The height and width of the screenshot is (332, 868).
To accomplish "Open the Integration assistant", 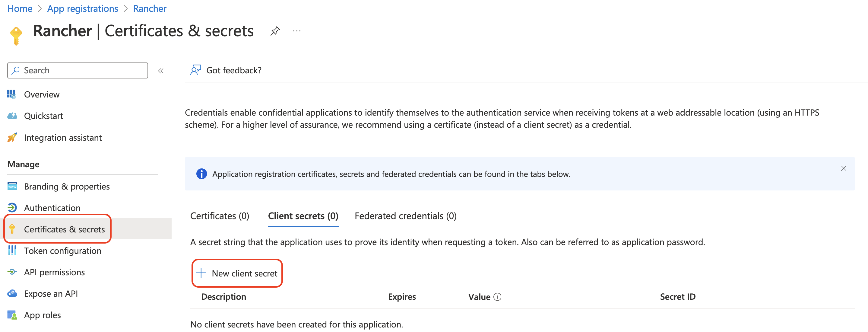I will click(63, 138).
